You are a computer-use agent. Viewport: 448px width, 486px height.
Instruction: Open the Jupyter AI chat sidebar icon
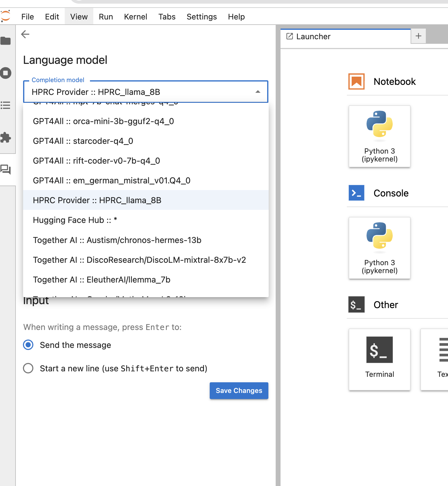coord(5,169)
